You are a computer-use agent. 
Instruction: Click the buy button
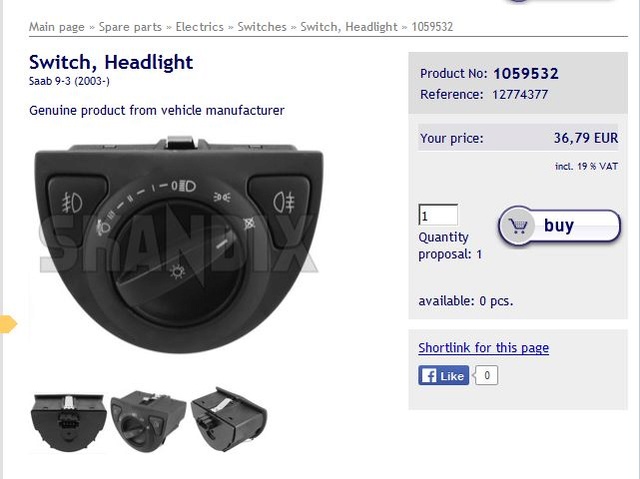tap(559, 226)
